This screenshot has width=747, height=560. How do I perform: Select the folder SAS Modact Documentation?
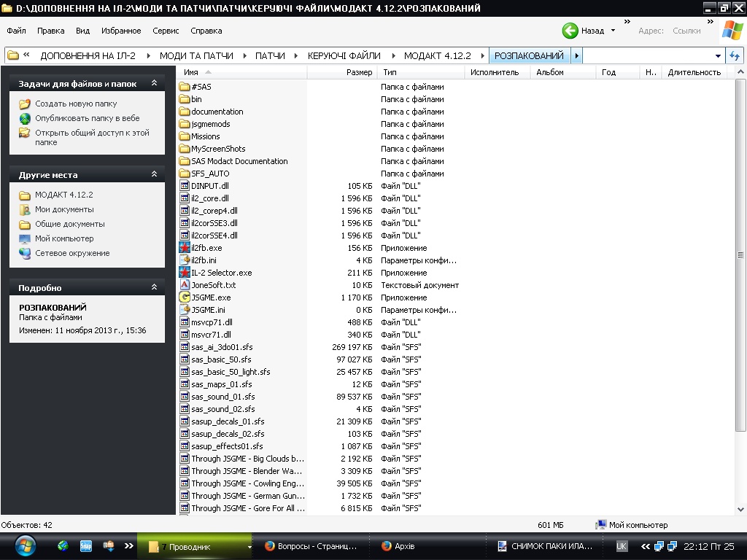coord(239,161)
